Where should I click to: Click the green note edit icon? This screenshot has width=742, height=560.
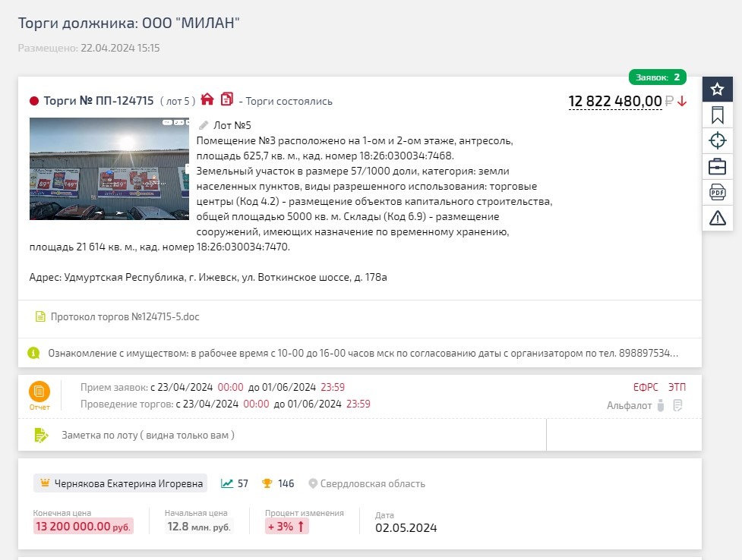[x=41, y=435]
